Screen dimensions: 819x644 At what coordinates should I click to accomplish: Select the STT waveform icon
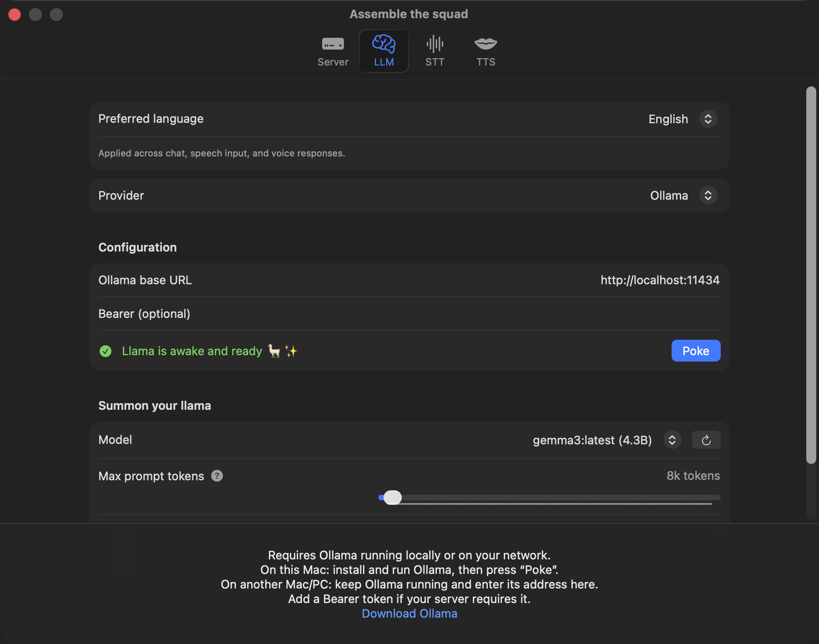[435, 45]
